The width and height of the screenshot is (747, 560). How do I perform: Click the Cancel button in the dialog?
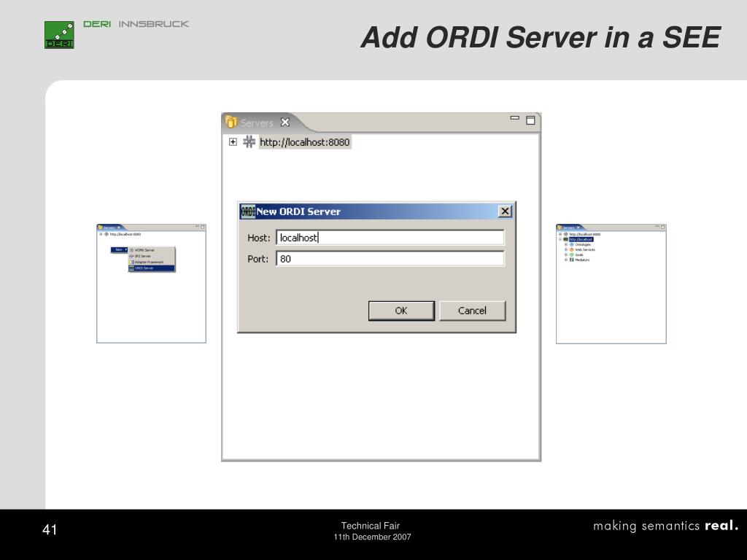(x=472, y=311)
